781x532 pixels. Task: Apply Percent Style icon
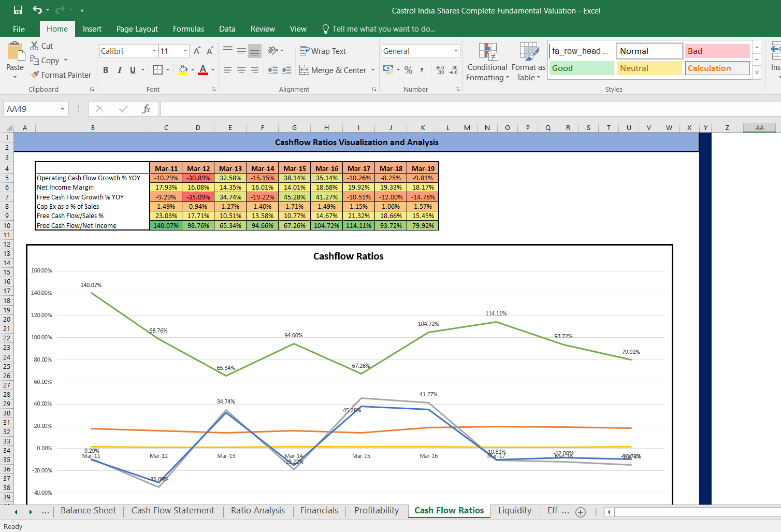click(x=409, y=70)
